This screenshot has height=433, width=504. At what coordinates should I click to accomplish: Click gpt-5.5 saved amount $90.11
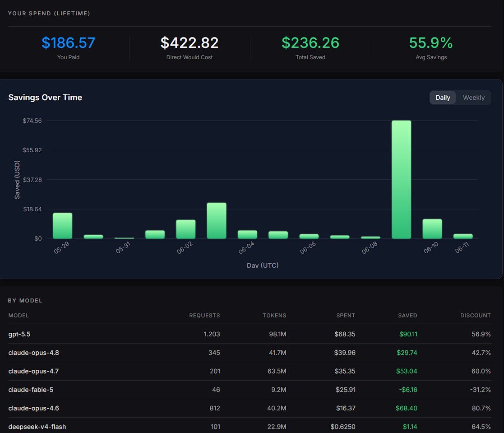tap(408, 334)
